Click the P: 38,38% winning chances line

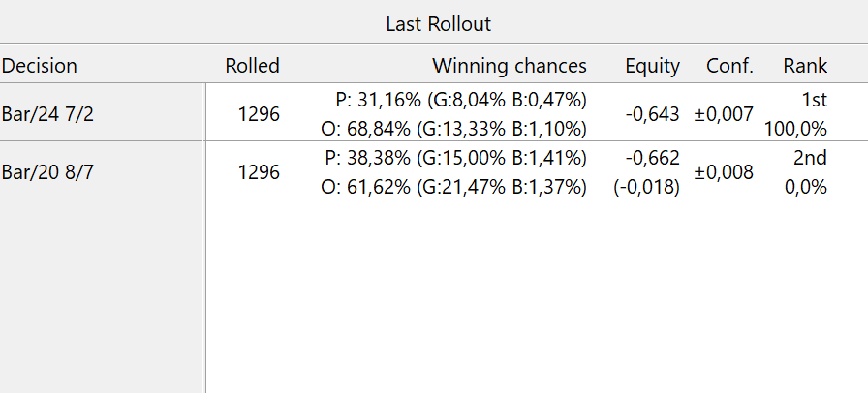[455, 157]
